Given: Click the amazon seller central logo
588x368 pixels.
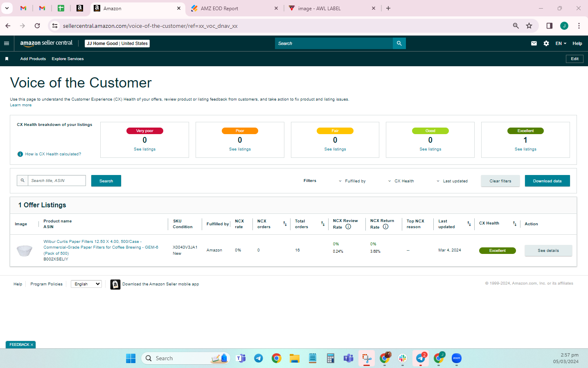Looking at the screenshot, I should pyautogui.click(x=46, y=43).
